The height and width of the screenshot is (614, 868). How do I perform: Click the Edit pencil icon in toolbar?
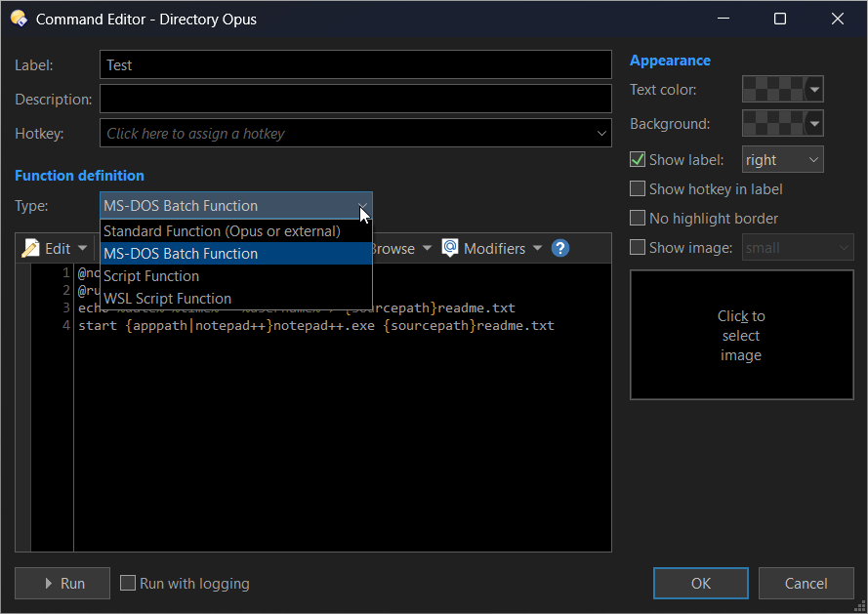[30, 248]
